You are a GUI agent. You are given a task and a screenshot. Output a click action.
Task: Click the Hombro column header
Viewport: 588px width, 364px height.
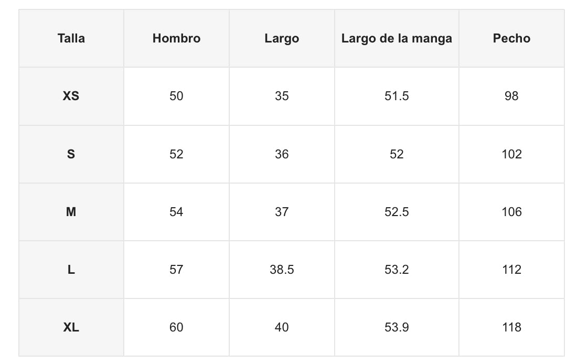[x=176, y=38]
